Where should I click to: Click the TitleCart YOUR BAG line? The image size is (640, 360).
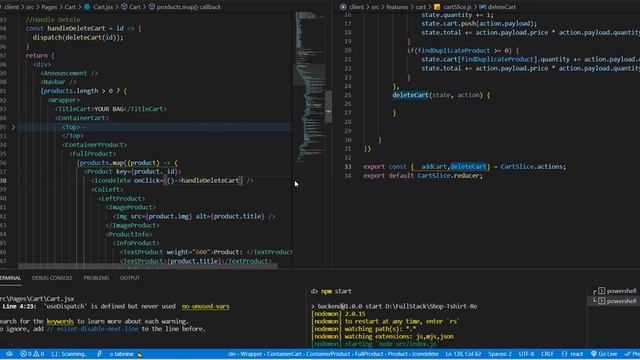[111, 109]
